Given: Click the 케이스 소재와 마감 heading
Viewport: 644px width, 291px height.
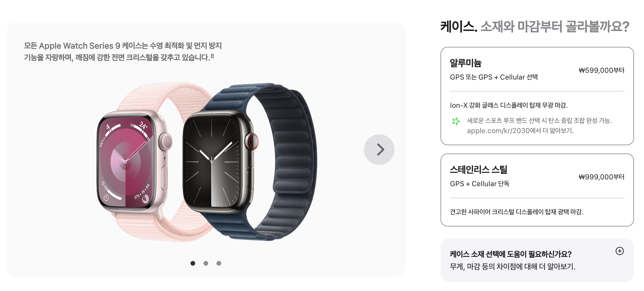Looking at the screenshot, I should (535, 27).
